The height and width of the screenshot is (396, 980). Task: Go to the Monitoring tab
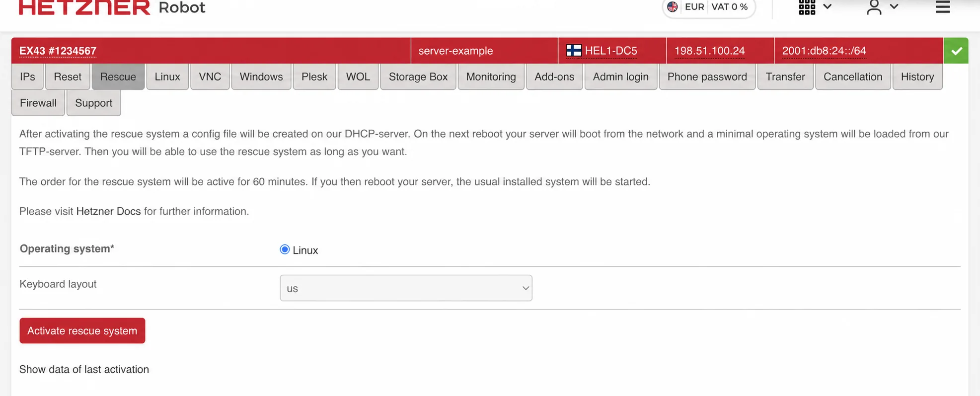point(491,77)
